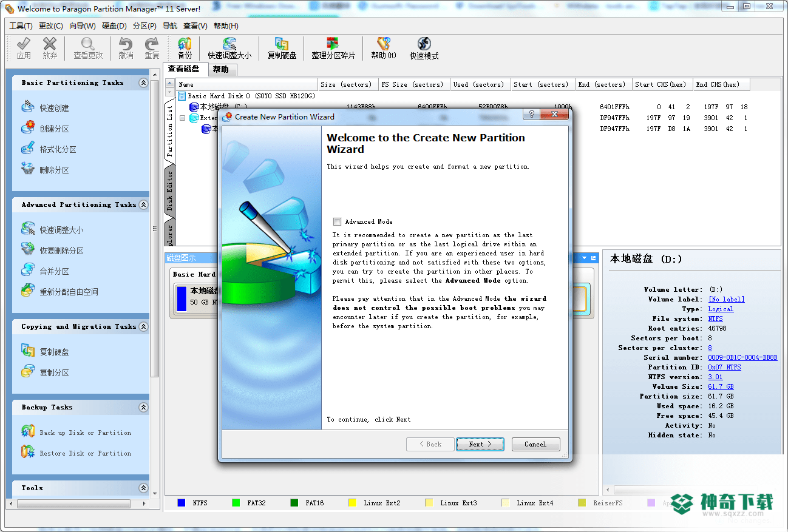Collapse the Advanced Partitioning Tasks panel
The width and height of the screenshot is (788, 532).
tap(143, 205)
